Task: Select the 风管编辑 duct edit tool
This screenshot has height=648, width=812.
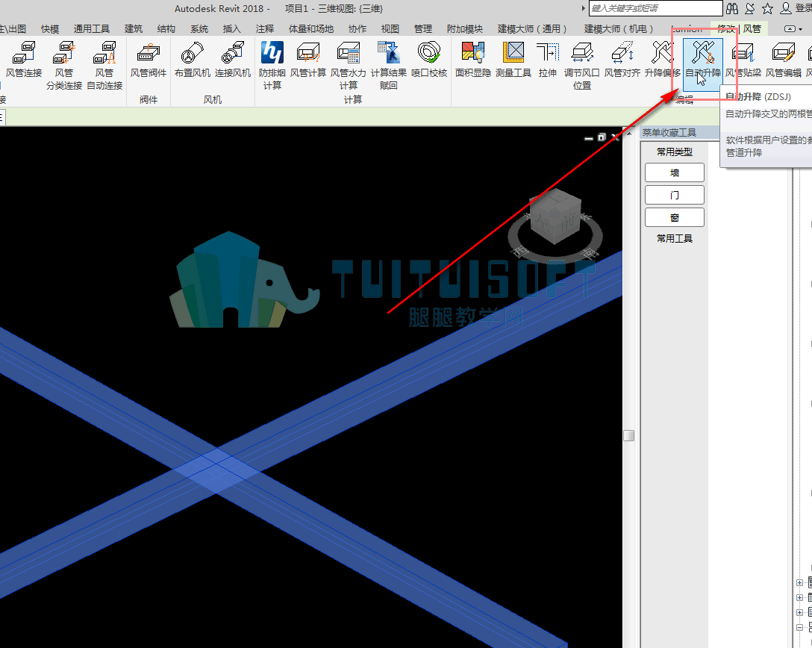Action: [784, 60]
